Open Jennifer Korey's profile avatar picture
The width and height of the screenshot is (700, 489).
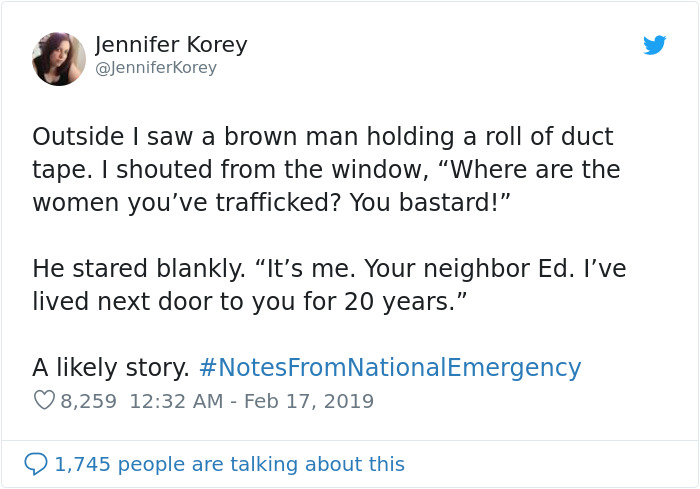(59, 58)
